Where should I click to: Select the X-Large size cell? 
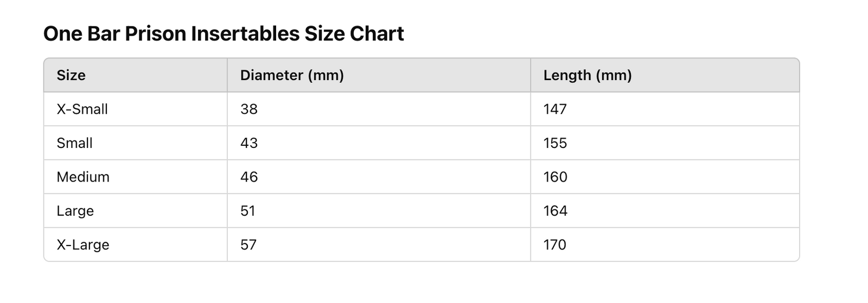(x=83, y=245)
